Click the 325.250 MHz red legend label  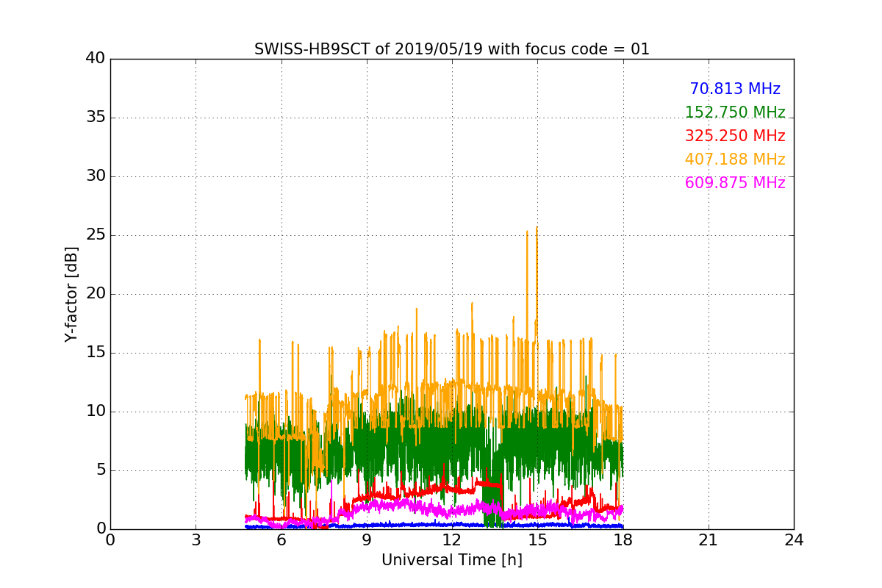pos(734,137)
